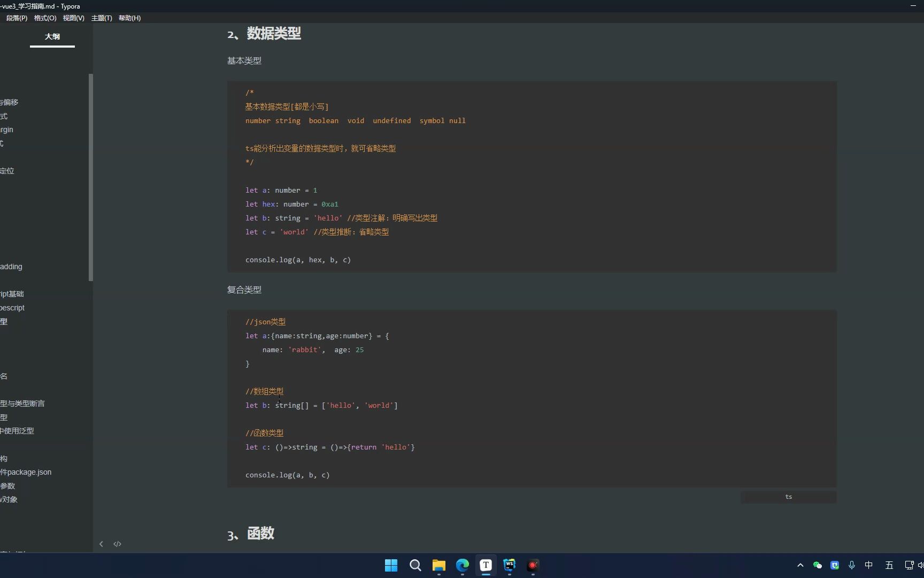
Task: Click the microphone icon in system tray
Action: 851,565
